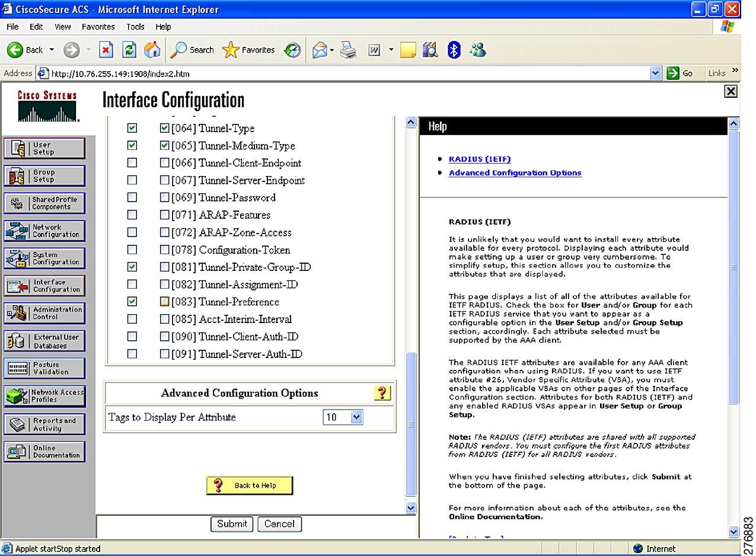Check the box next to [066] Tunnel-Client-Endpoint label
The image size is (756, 556).
pyautogui.click(x=165, y=163)
